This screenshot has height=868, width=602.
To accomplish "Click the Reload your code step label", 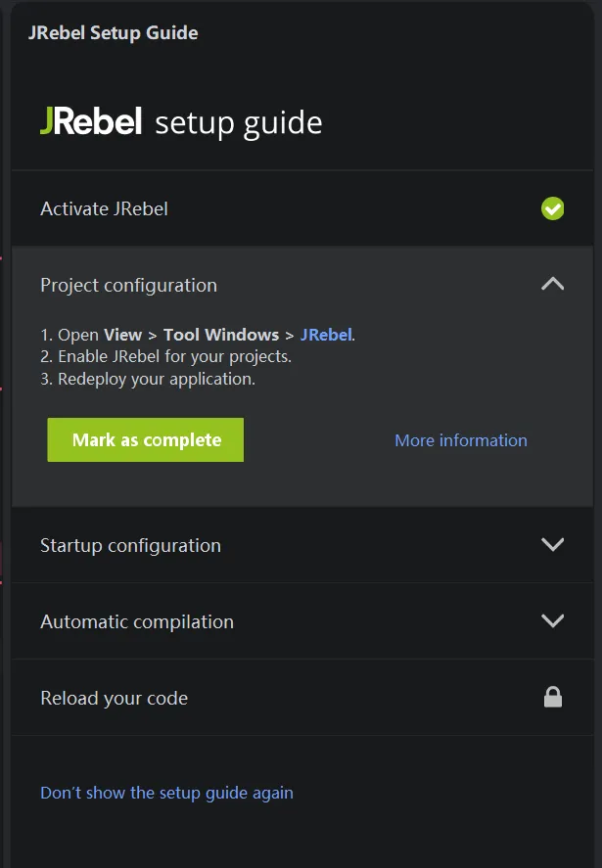I will tap(114, 698).
